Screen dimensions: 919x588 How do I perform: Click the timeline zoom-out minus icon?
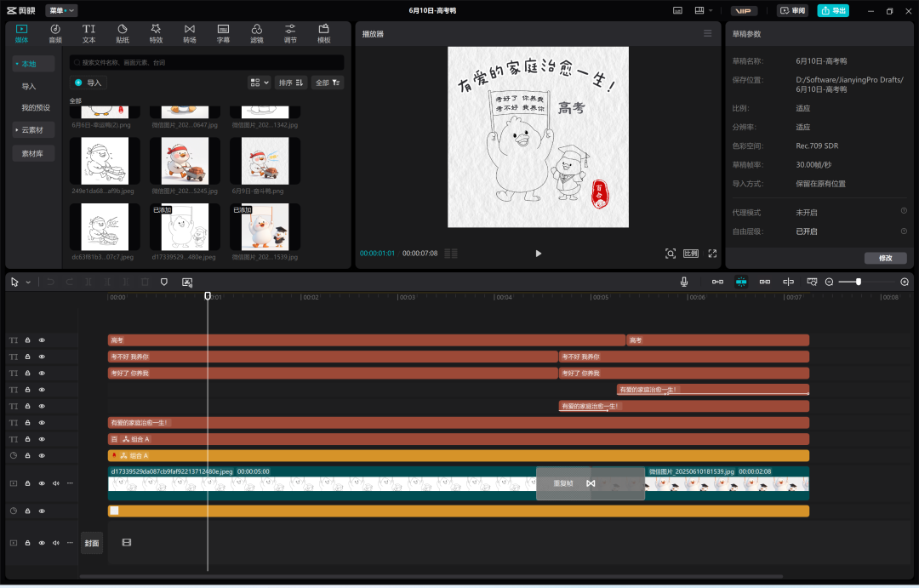[x=830, y=282]
